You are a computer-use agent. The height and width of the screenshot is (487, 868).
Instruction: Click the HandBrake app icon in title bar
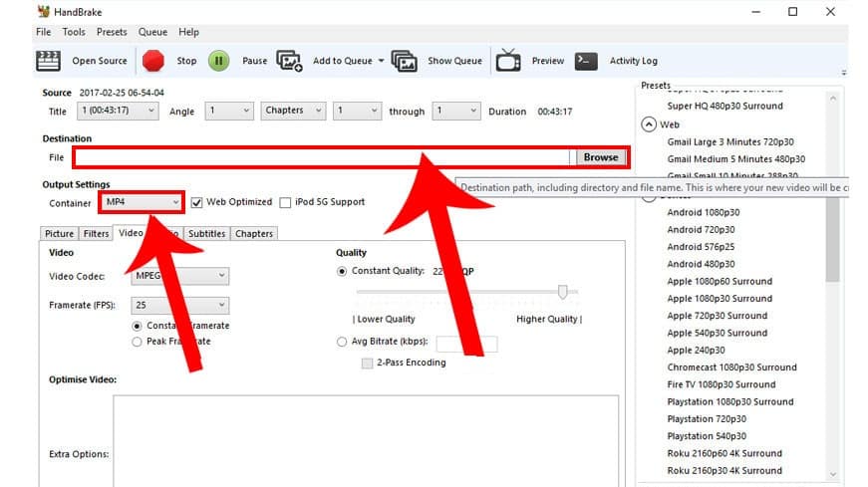[x=43, y=11]
